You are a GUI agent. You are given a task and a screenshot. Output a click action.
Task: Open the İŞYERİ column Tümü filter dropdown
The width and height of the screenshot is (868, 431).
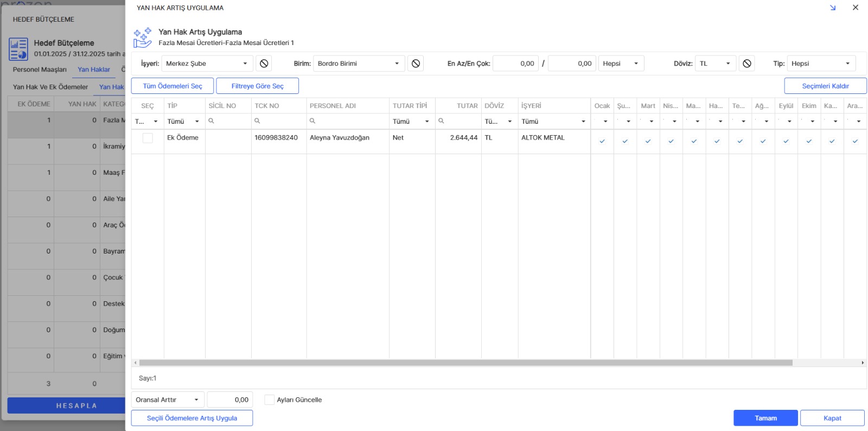553,122
